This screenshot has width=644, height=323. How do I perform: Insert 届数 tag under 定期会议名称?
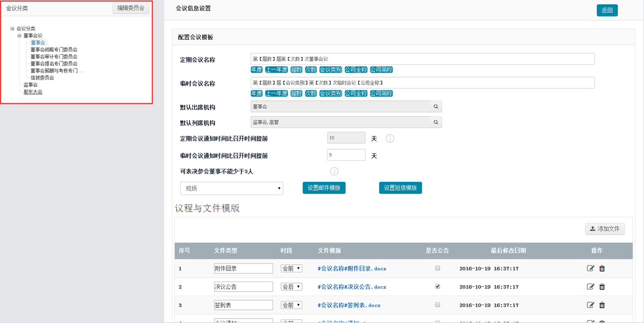(297, 69)
